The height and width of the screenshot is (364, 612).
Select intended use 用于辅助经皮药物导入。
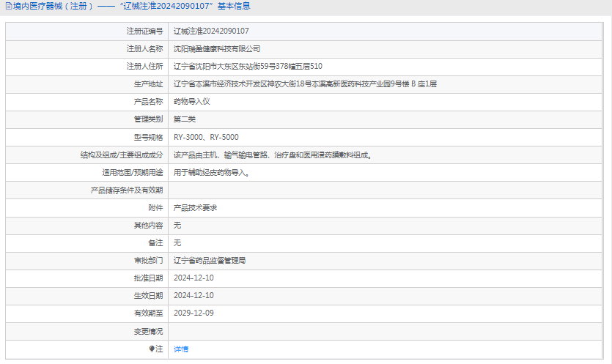click(x=212, y=172)
